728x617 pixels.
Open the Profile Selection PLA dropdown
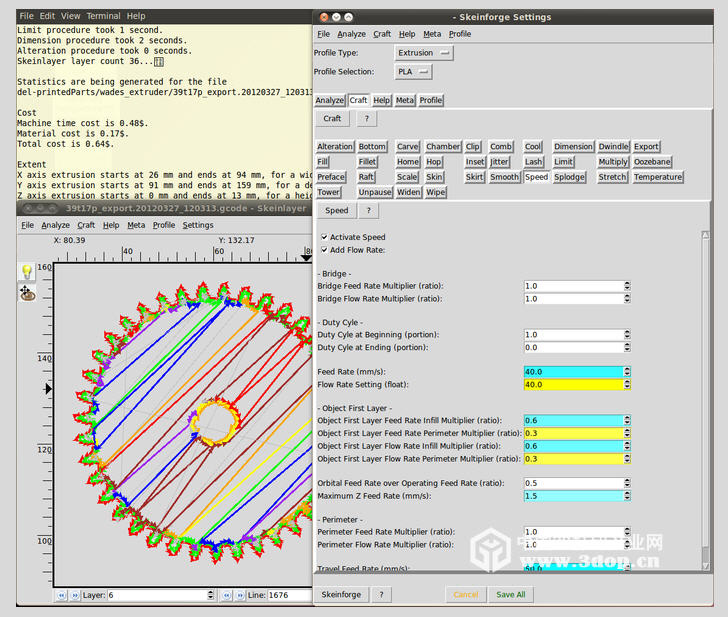pyautogui.click(x=413, y=72)
